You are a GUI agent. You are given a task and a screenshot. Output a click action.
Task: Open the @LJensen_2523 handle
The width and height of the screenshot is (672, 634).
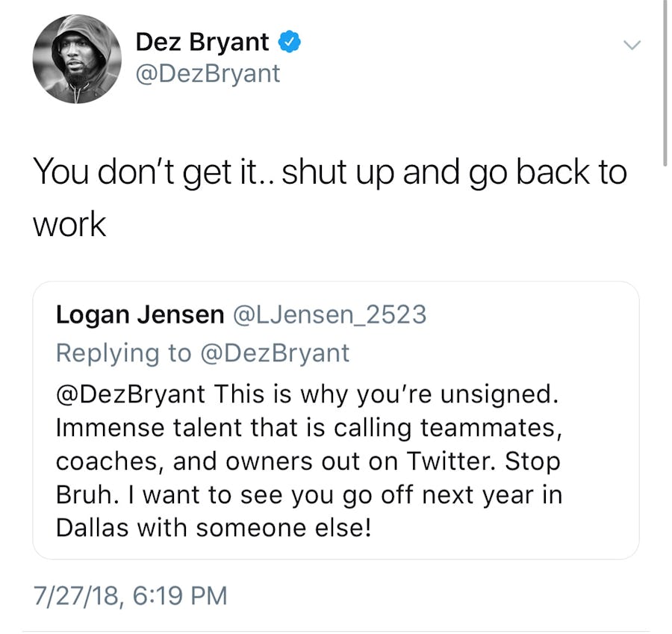pyautogui.click(x=330, y=315)
